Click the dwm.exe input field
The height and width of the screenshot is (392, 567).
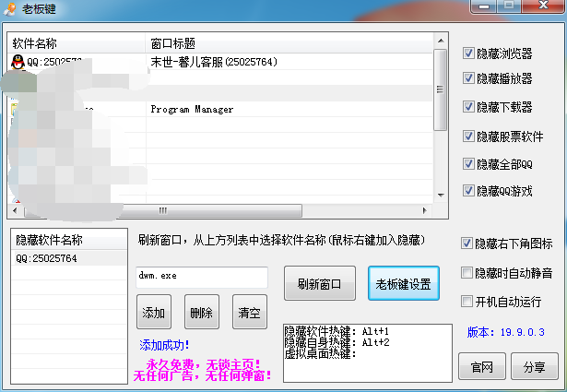(x=202, y=278)
